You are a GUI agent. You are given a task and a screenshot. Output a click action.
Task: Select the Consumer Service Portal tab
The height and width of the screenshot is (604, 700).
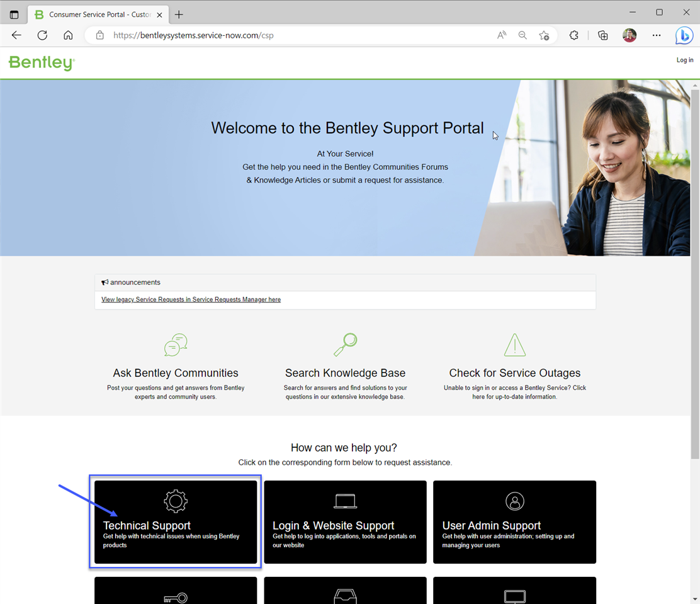98,14
